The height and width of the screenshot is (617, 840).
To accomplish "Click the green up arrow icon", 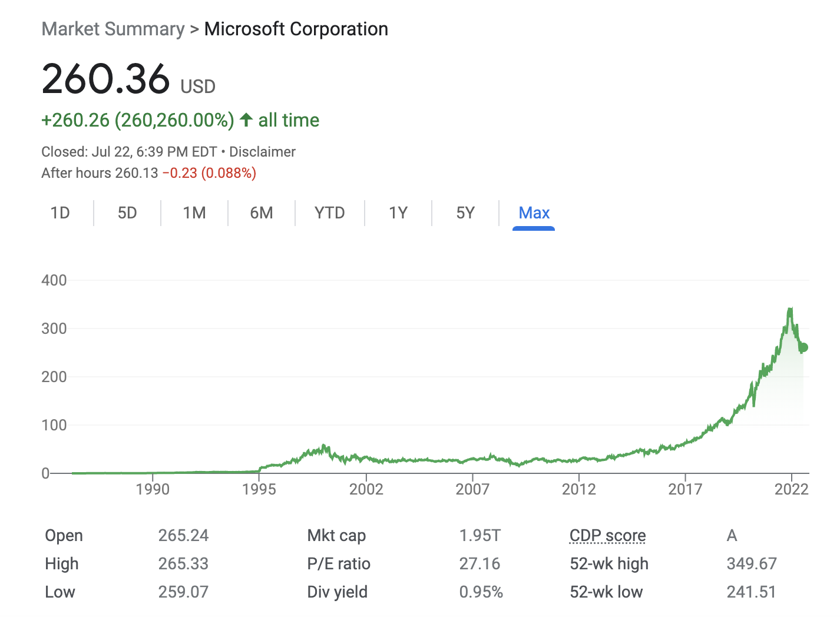I will pyautogui.click(x=246, y=120).
